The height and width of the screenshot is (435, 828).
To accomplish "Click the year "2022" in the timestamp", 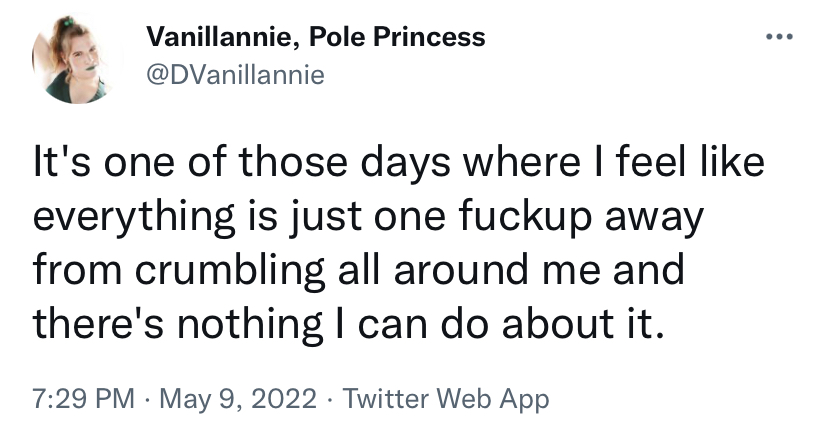I will [x=284, y=399].
